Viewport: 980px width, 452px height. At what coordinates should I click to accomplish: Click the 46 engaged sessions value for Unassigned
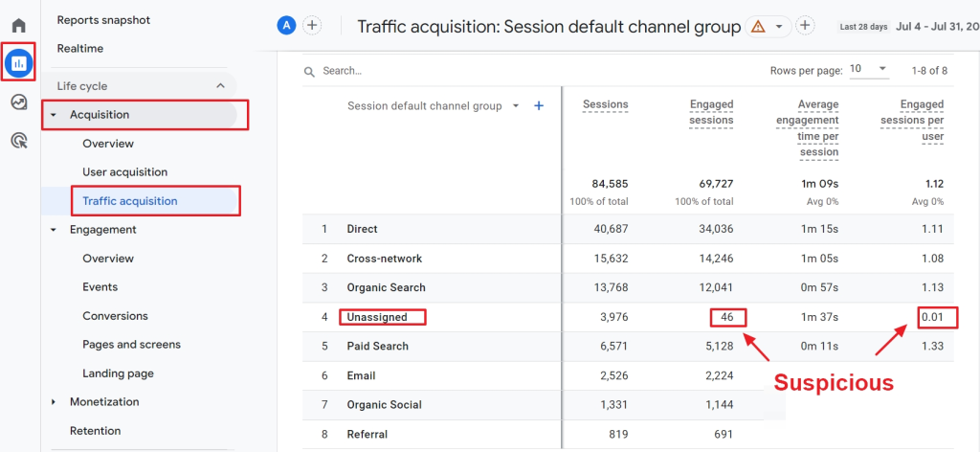(x=727, y=318)
